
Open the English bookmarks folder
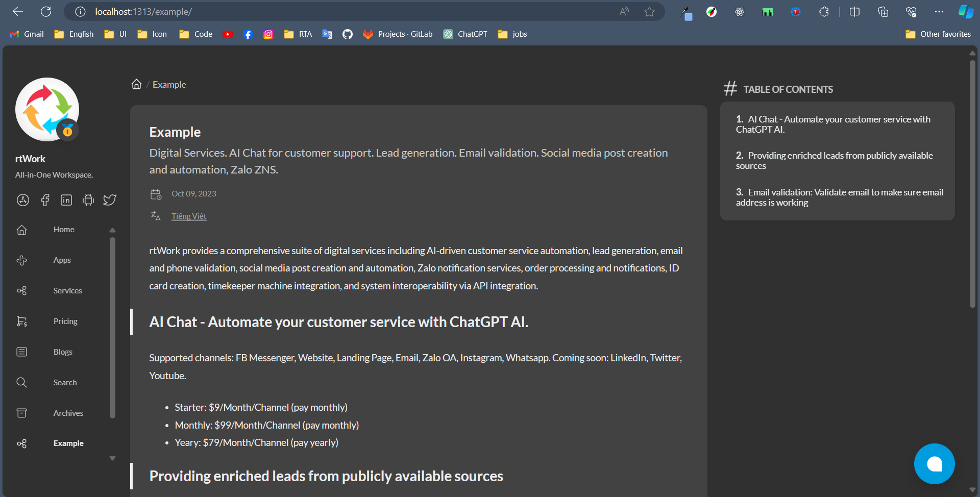click(x=74, y=34)
